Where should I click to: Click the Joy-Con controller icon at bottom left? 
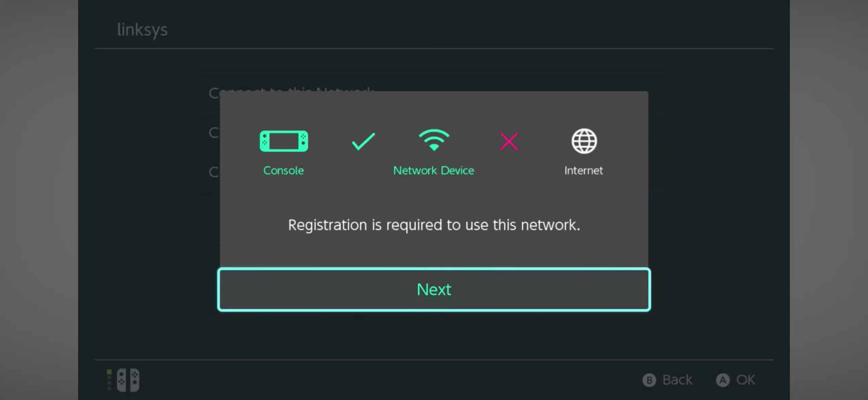click(x=128, y=380)
